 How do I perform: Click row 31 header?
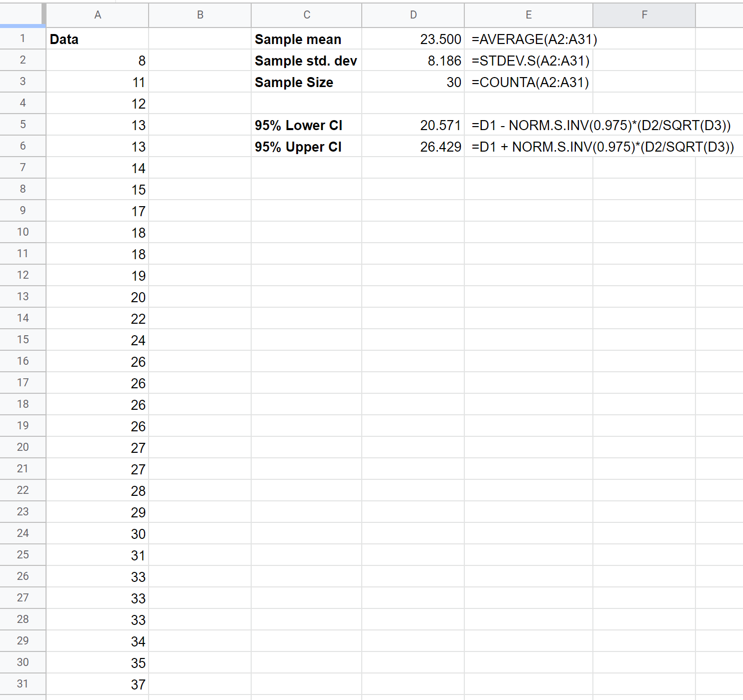point(23,684)
